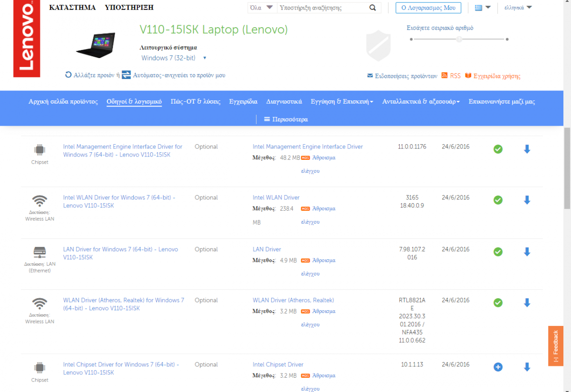This screenshot has height=392, width=571.
Task: Open WLAN Driver (Atheros, Realtek) for Windows 7 link
Action: tap(124, 304)
